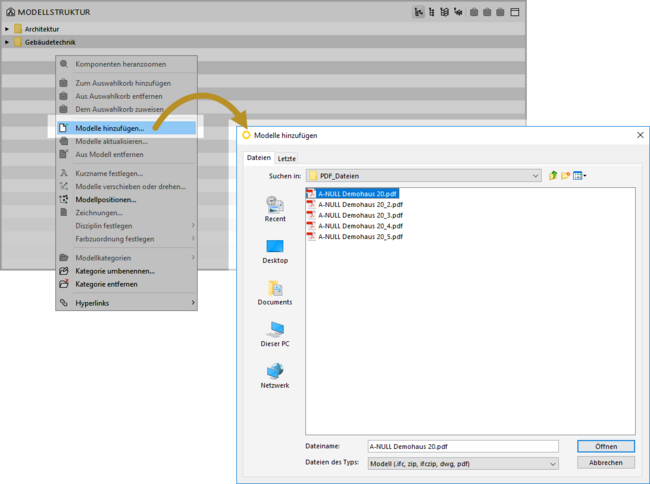The image size is (650, 484).
Task: Open Netzwerk in the places bar
Action: point(275,375)
